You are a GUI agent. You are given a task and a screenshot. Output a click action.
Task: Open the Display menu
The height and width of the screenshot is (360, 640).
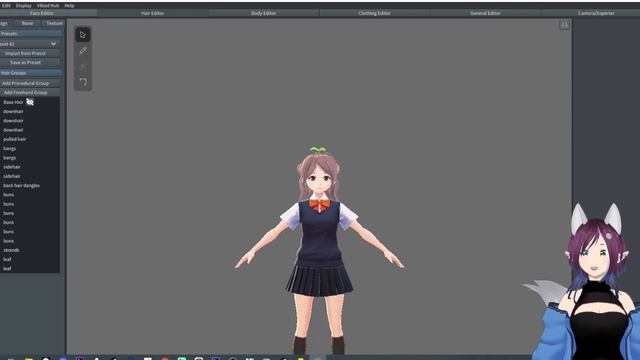coord(24,6)
